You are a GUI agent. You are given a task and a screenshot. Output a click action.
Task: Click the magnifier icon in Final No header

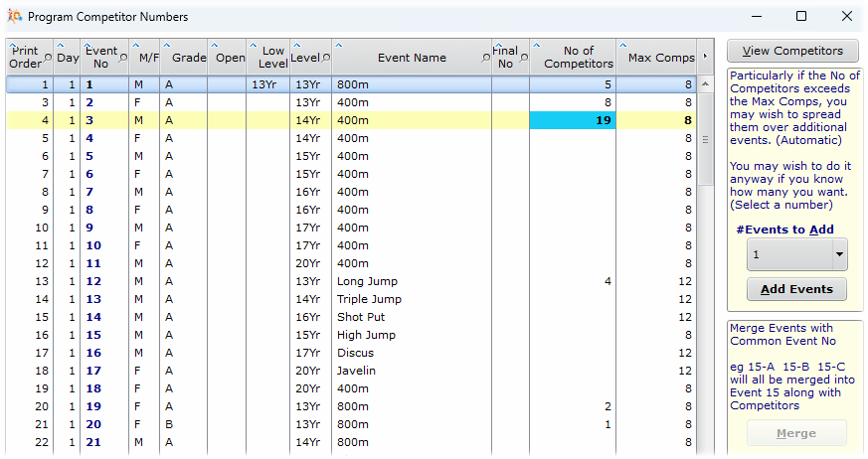[523, 59]
